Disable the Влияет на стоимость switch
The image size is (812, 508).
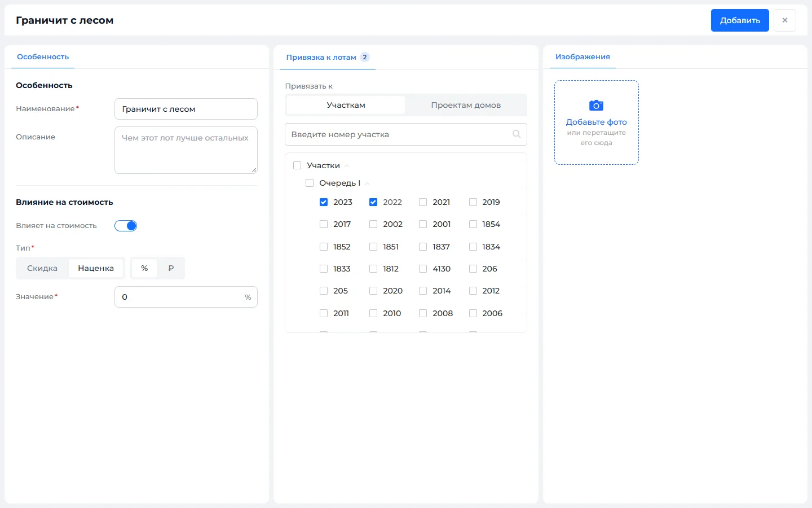point(126,226)
